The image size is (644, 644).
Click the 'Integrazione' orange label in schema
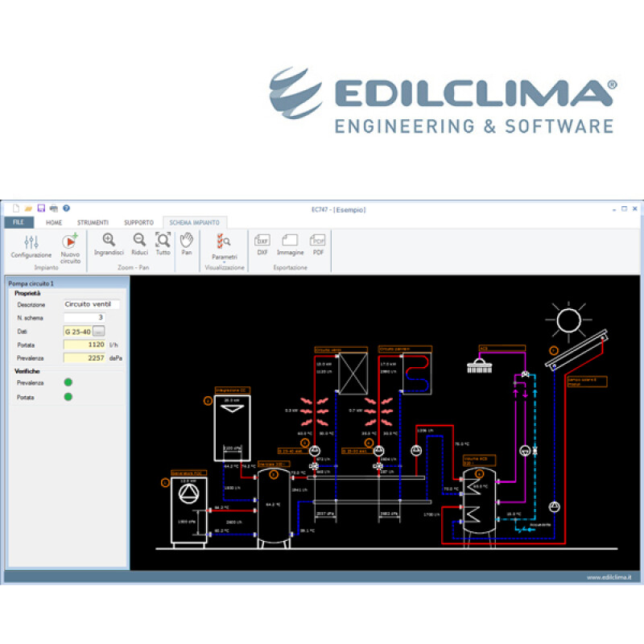233,390
